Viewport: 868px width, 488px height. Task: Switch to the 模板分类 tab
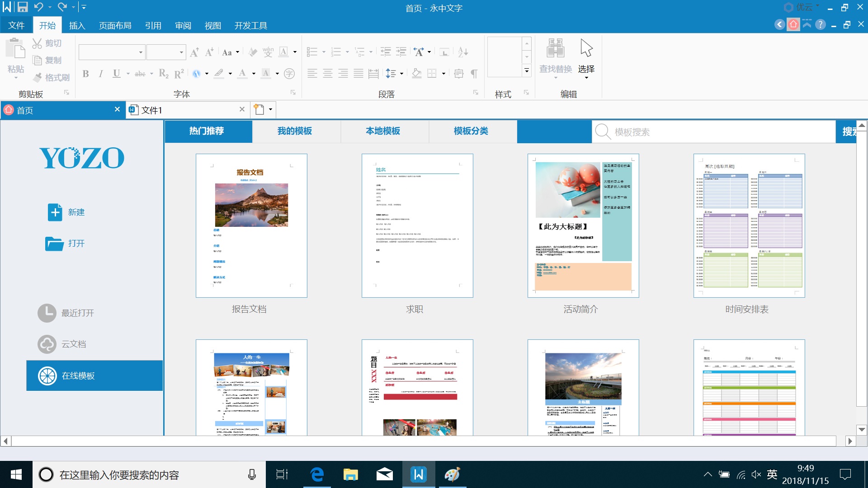click(x=471, y=131)
